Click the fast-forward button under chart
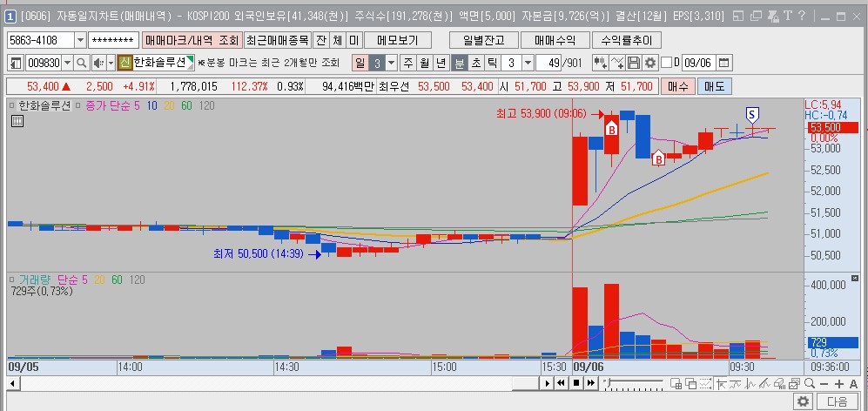 590,383
